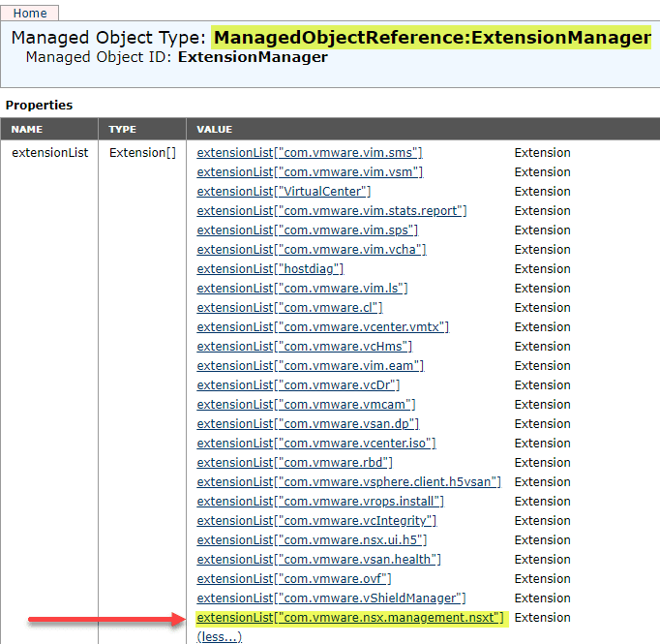Click Extension label beside com.vmware.vim.sms
Image resolution: width=660 pixels, height=644 pixels.
542,152
